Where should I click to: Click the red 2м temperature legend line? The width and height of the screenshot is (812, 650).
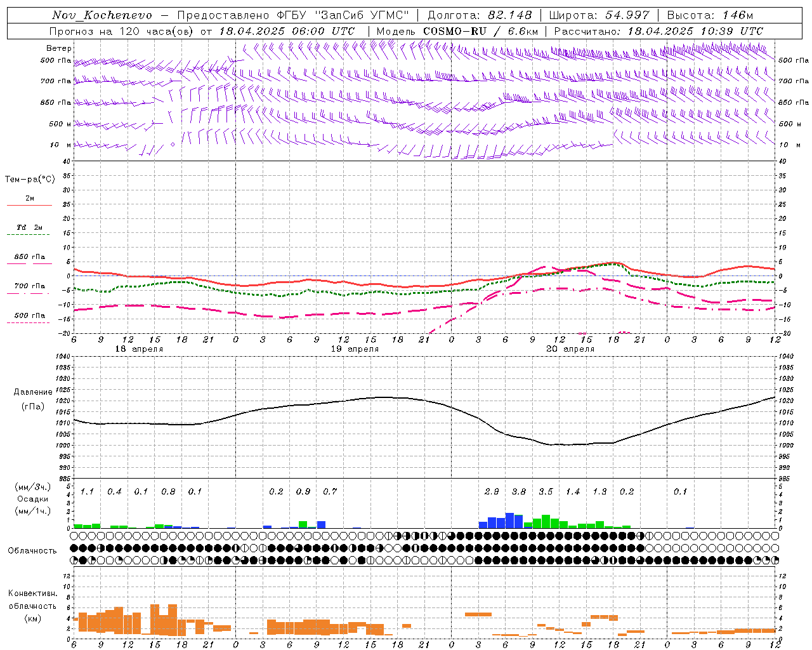[x=29, y=205]
